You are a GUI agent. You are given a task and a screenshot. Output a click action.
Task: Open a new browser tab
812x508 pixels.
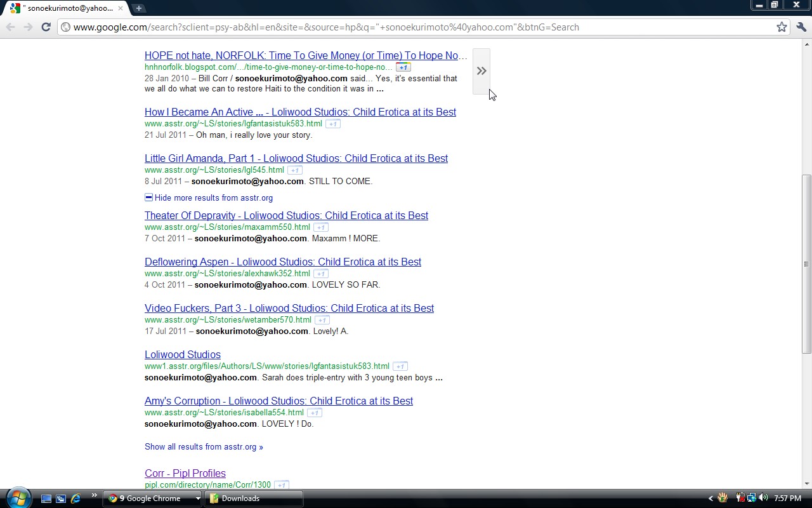138,8
